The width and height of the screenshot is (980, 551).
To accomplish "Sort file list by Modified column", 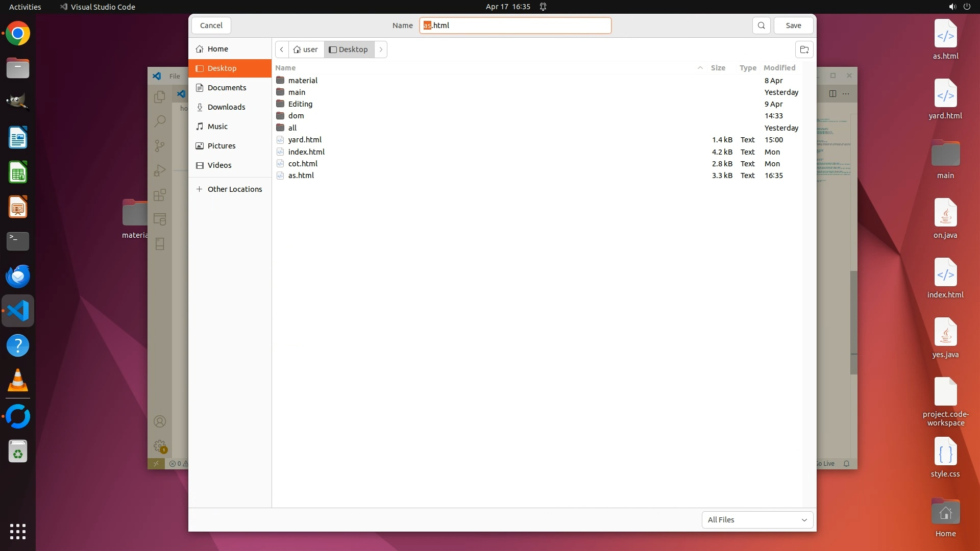I will [779, 68].
